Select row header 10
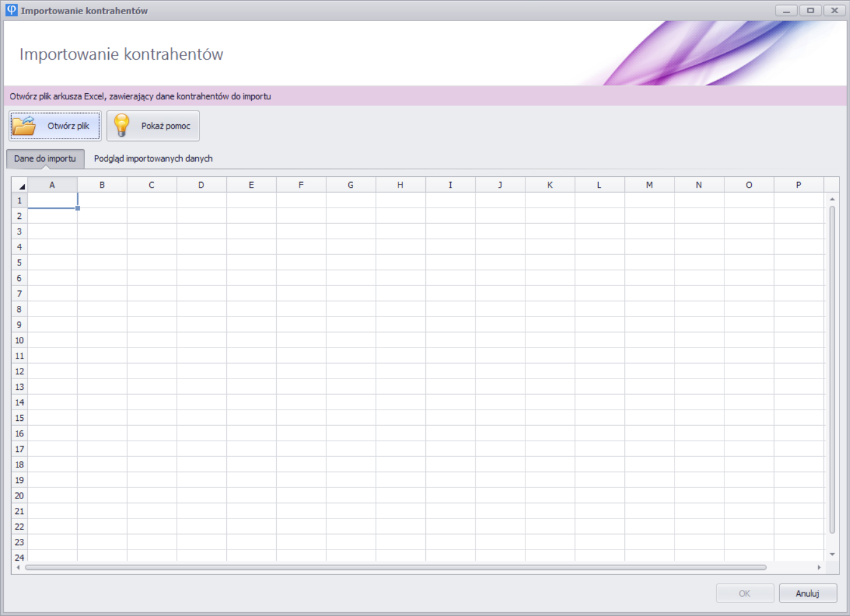The image size is (850, 616). [x=19, y=341]
